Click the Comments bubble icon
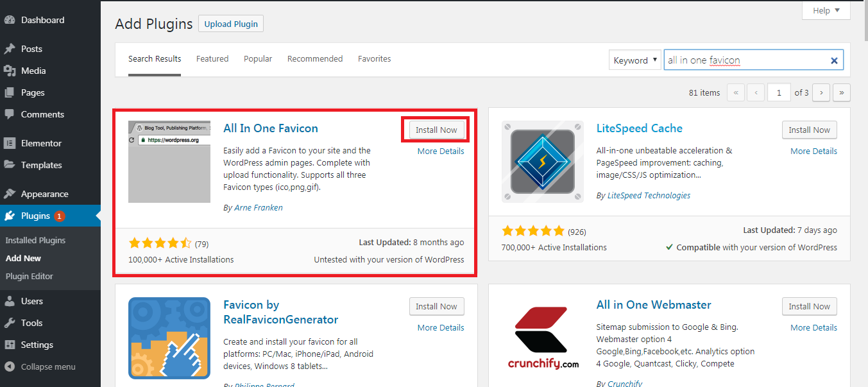The height and width of the screenshot is (387, 868). [x=10, y=114]
